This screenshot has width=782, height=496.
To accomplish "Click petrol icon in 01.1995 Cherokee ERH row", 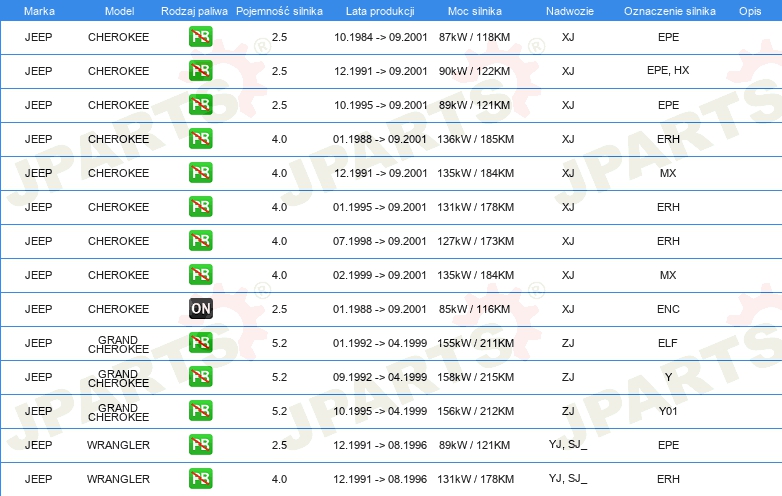I will click(x=200, y=207).
